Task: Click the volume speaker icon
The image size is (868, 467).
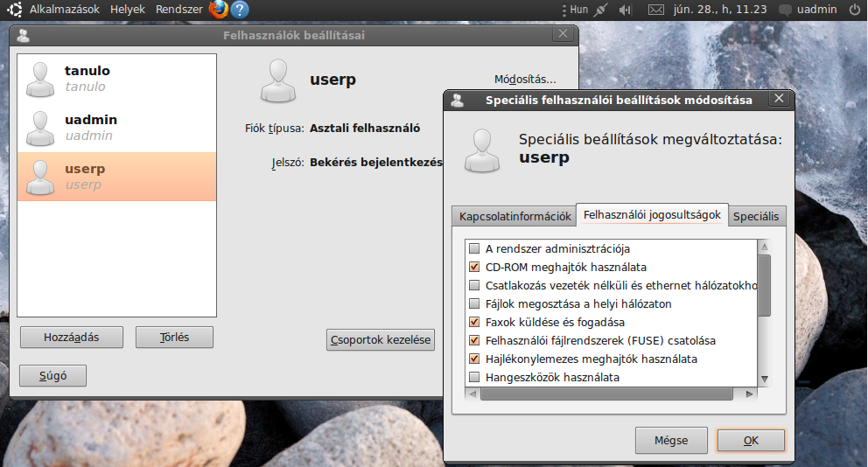Action: 626,10
